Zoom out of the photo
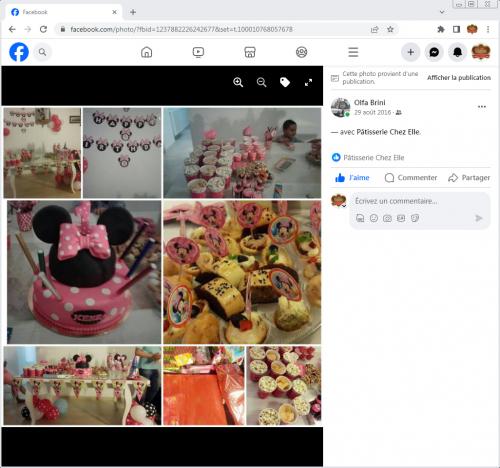Image resolution: width=500 pixels, height=468 pixels. pyautogui.click(x=262, y=82)
